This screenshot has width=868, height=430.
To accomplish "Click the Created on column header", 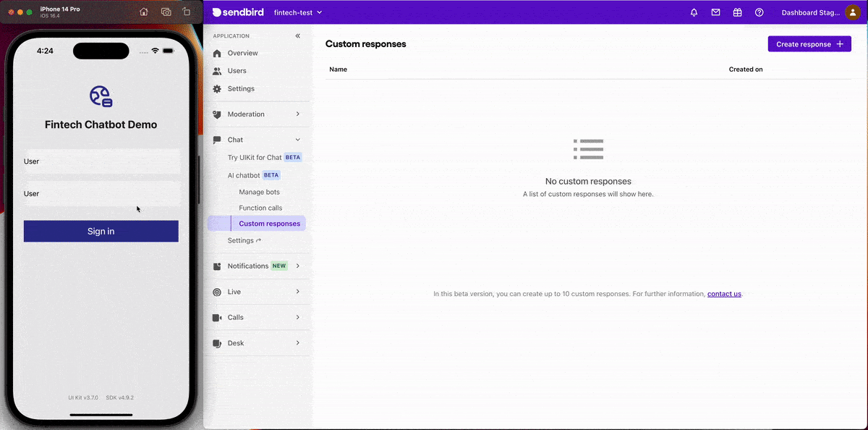I will coord(746,69).
